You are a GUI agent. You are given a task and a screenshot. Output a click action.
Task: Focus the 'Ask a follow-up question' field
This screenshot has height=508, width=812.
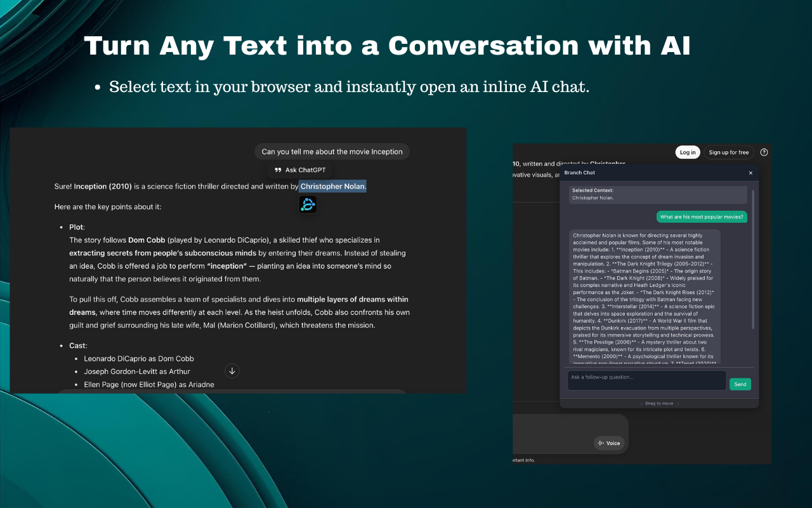click(646, 380)
